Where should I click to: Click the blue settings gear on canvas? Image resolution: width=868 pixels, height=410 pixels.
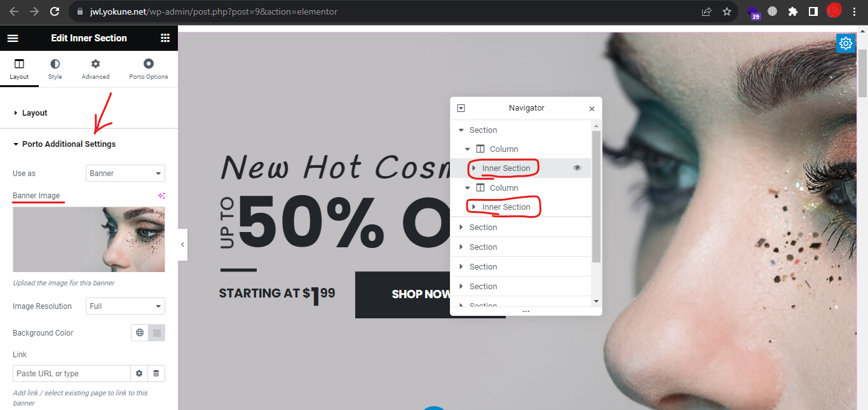(x=845, y=43)
